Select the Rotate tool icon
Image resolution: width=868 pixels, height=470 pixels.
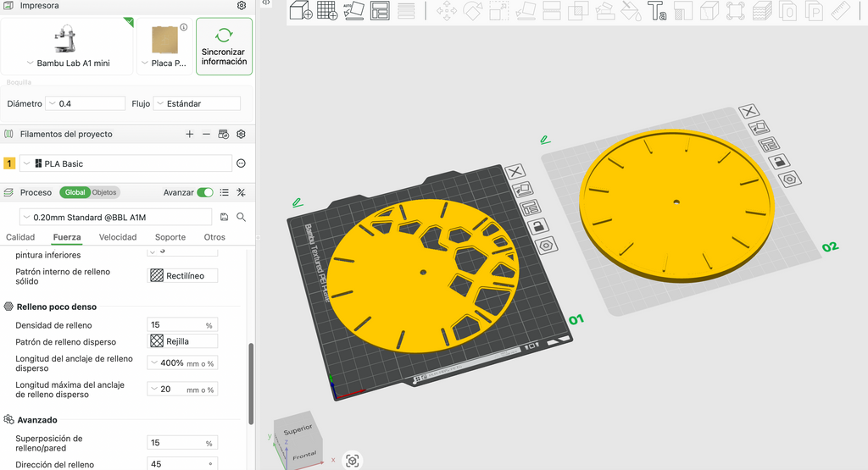click(x=473, y=11)
